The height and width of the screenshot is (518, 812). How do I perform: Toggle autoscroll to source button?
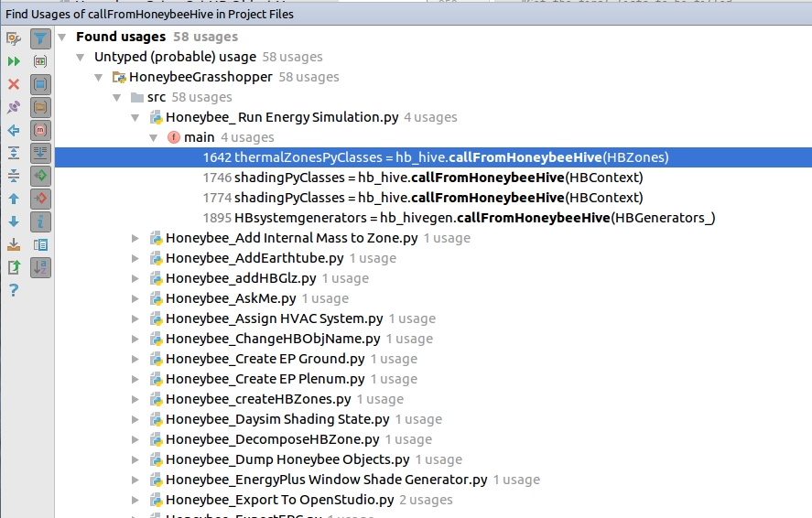40,153
